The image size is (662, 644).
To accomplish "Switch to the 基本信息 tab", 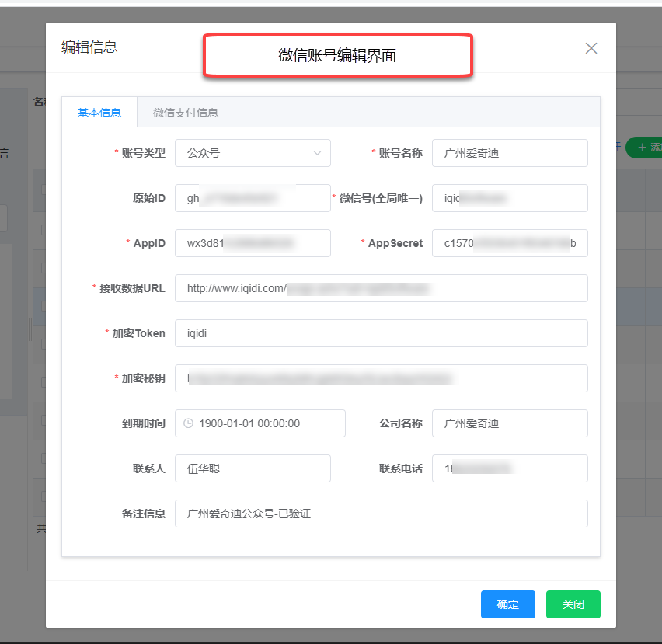I will pos(99,113).
